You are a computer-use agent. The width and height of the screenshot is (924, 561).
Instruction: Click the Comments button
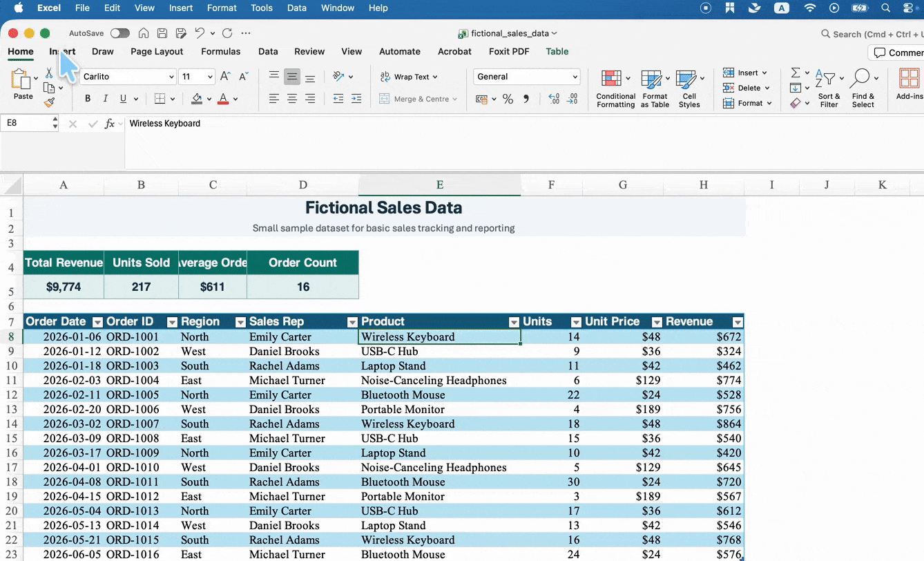896,53
